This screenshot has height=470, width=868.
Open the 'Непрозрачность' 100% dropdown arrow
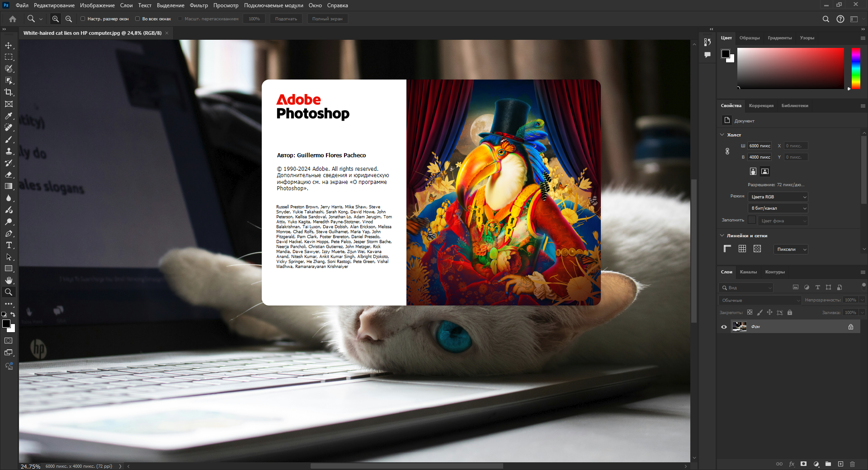(863, 300)
